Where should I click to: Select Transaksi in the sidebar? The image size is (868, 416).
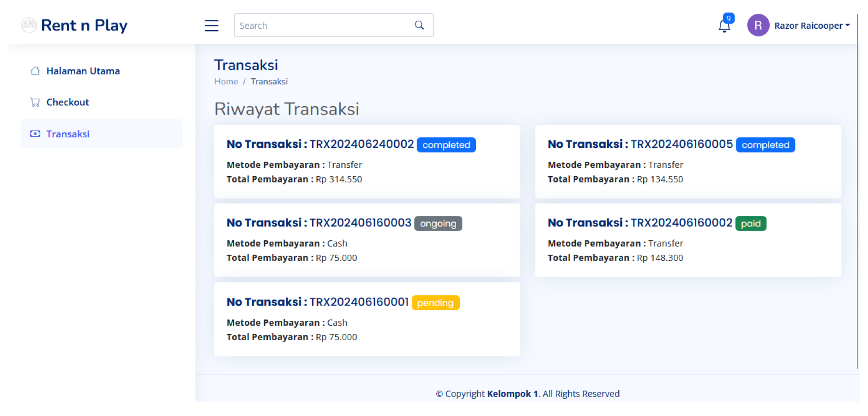pyautogui.click(x=68, y=134)
